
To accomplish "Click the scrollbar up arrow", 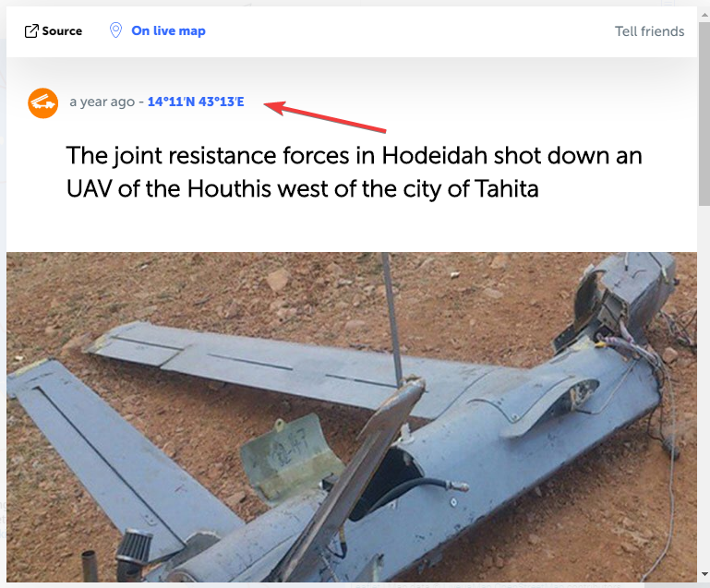I will pyautogui.click(x=704, y=15).
